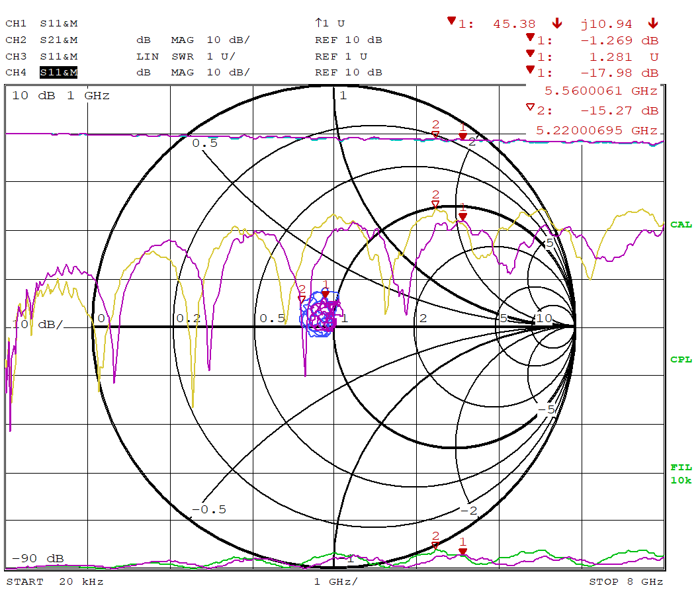Click the '10 dB/' label at the left grid edge
This screenshot has width=700, height=590.
click(38, 325)
